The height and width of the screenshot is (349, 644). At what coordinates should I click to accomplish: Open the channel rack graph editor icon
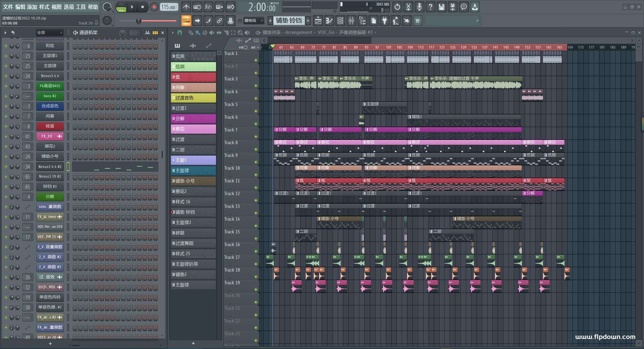click(x=147, y=33)
